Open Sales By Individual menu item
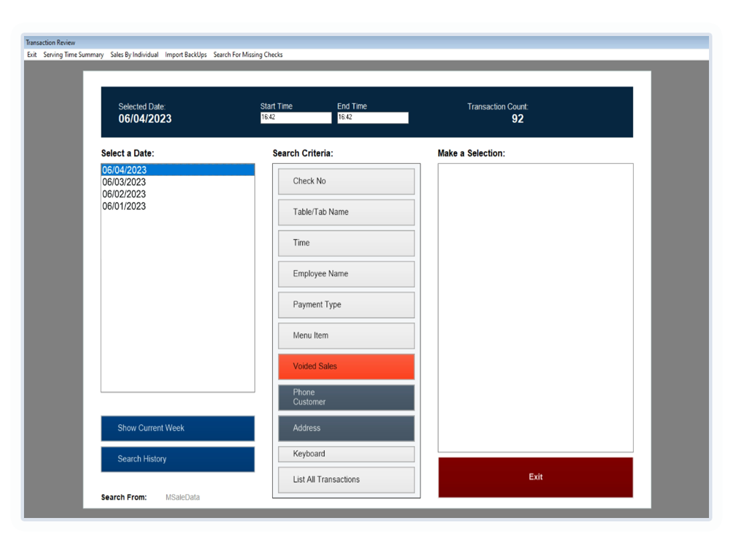This screenshot has height=560, width=733. click(134, 55)
